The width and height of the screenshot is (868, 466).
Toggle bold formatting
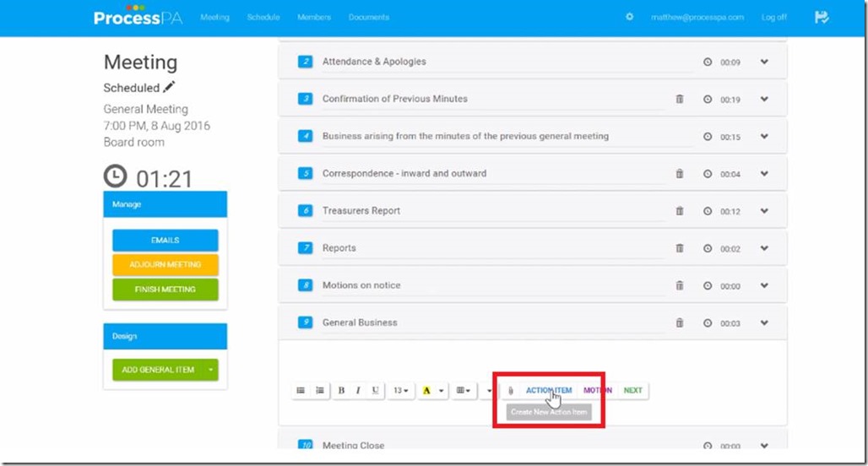341,391
